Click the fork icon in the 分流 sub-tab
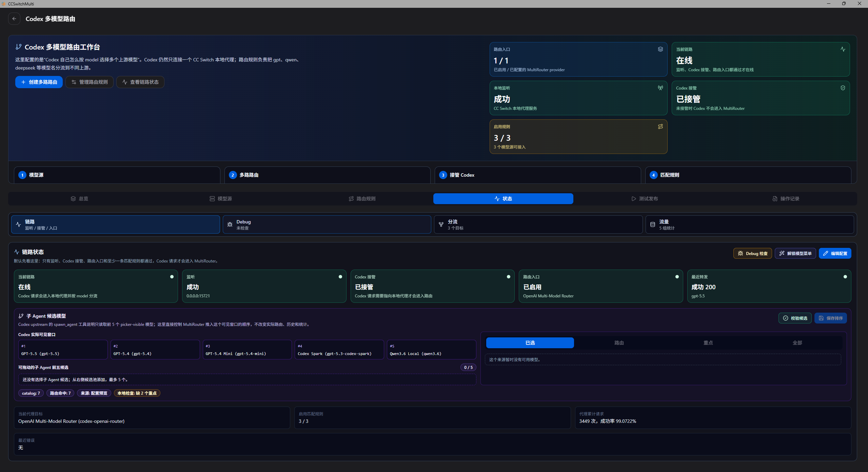Screen dimensions: 868x472 441,224
